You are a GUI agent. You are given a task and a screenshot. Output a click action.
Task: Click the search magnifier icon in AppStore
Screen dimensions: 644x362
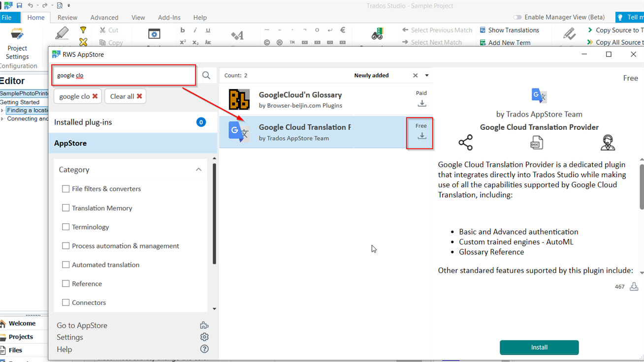(x=206, y=75)
